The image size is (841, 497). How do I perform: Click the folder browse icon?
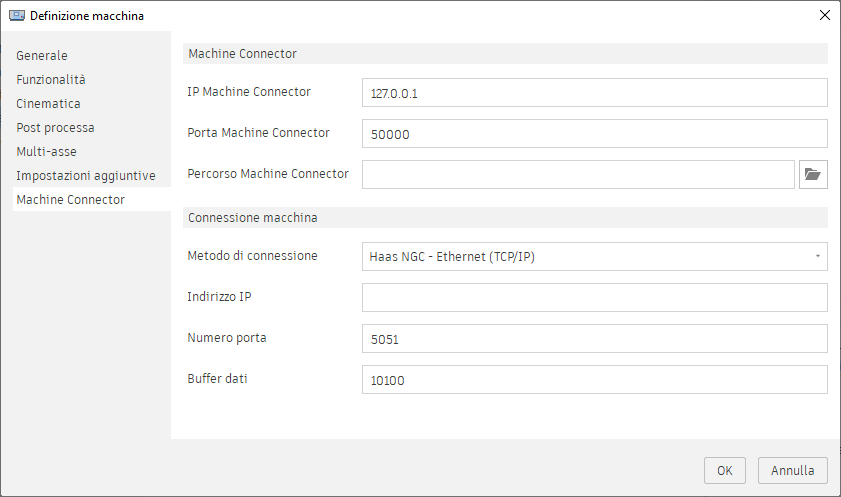pos(813,174)
